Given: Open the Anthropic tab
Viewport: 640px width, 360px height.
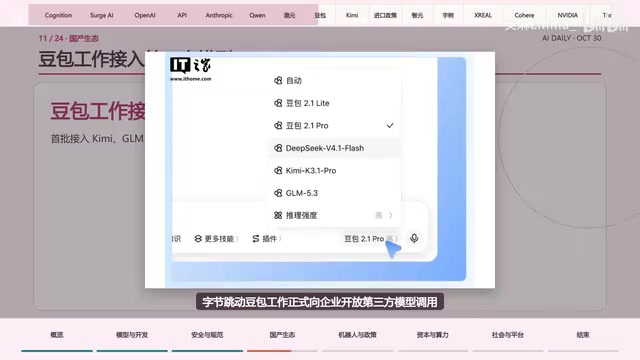Looking at the screenshot, I should (219, 15).
